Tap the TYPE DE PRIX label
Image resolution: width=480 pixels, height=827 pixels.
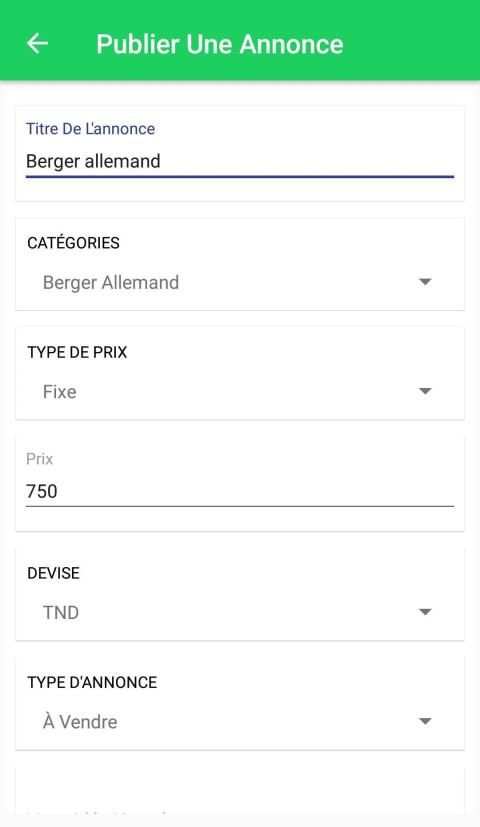coord(77,352)
